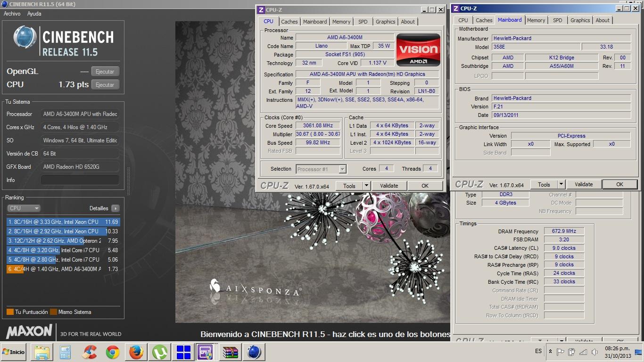Open Tools dropdown arrow in right CPU-Z
Viewport: 644px width, 362px height.
pos(561,184)
